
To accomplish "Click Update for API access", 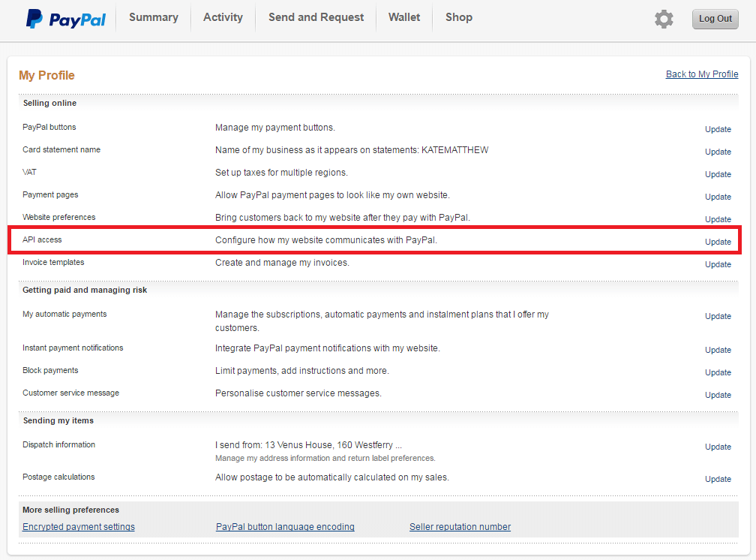I will [718, 242].
